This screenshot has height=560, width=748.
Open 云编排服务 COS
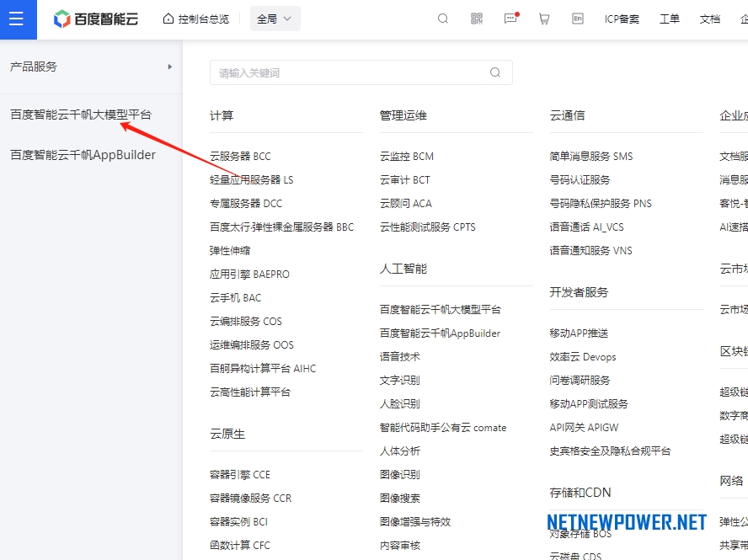246,322
